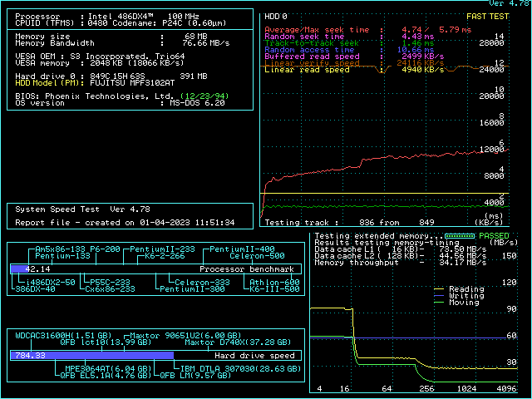Click the Linear verify speed 24116 KB/s line
The height and width of the screenshot is (399, 532).
354,63
